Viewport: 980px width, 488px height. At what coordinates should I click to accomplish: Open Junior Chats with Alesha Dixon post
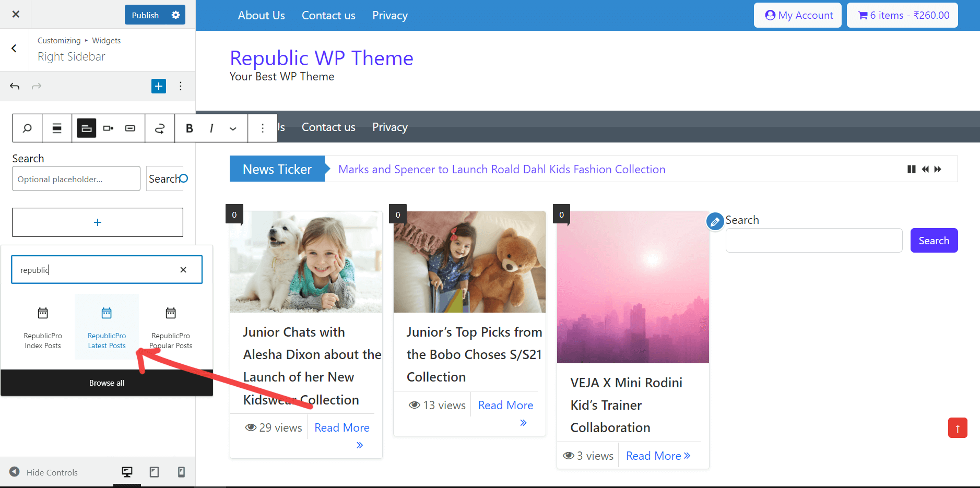312,366
